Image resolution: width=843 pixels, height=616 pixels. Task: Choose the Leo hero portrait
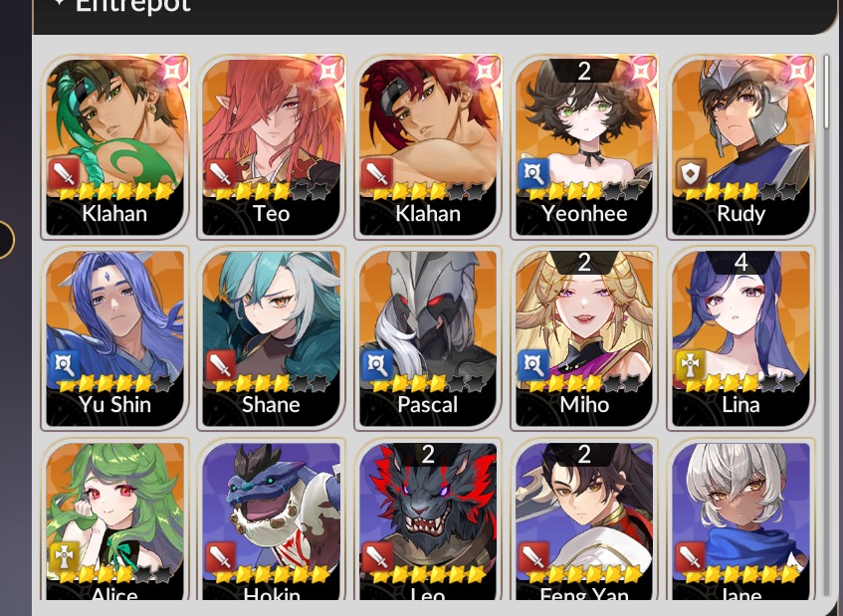[427, 519]
